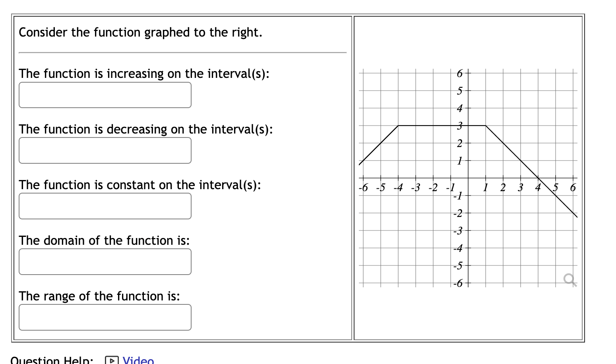The image size is (616, 364).
Task: Focus the constant interval(s) answer box
Action: pos(105,206)
